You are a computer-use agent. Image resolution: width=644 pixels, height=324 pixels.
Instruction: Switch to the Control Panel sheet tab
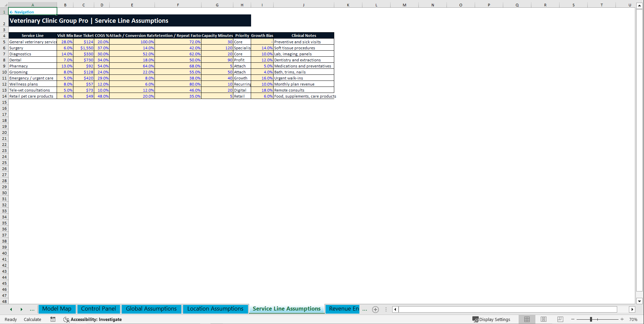point(98,309)
